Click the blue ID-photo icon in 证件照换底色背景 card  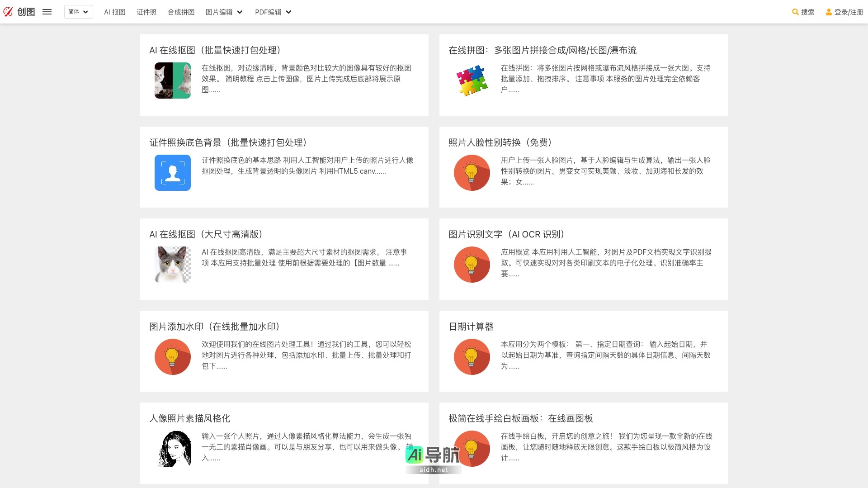(x=173, y=173)
